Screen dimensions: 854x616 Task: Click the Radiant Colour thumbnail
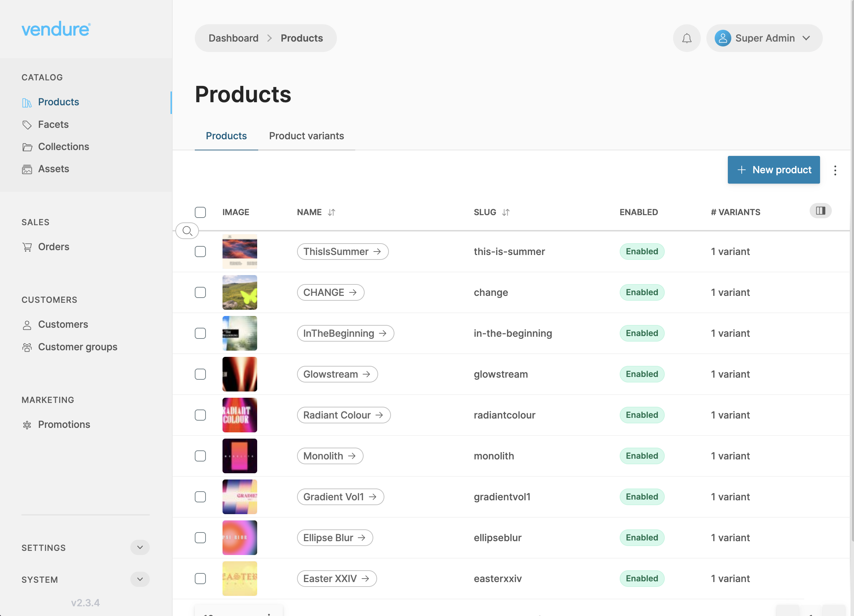(239, 415)
